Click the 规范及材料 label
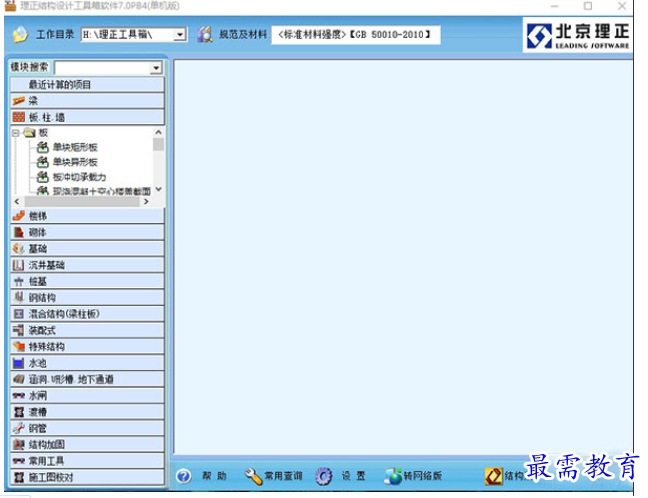 [243, 34]
